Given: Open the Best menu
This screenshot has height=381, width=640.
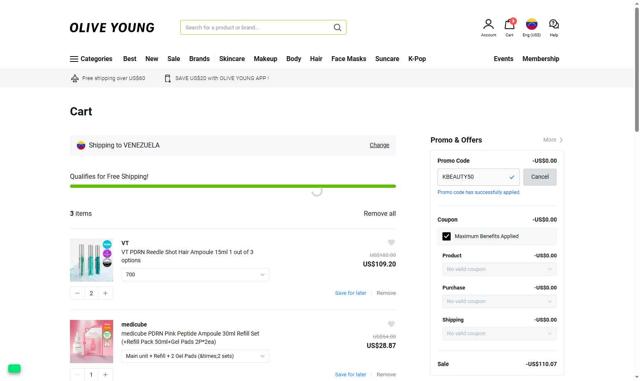Looking at the screenshot, I should pyautogui.click(x=130, y=59).
